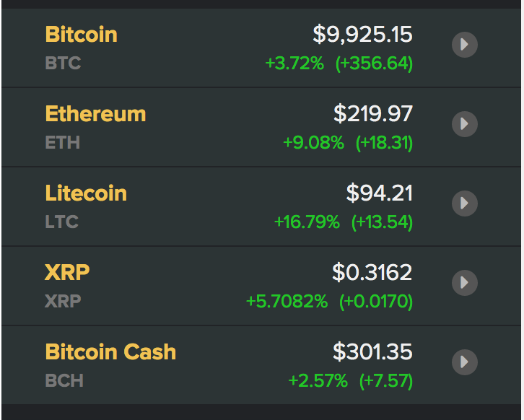Select the XRP price $0.3162

(372, 273)
